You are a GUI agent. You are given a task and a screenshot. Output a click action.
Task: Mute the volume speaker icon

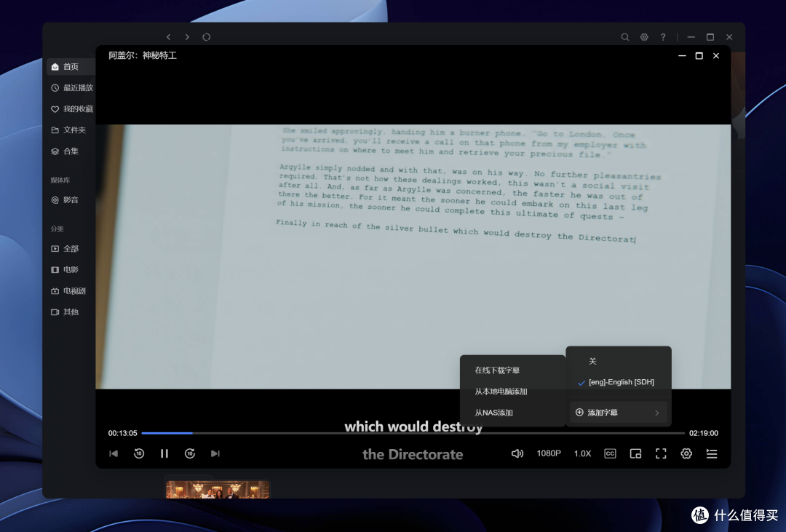pos(517,453)
